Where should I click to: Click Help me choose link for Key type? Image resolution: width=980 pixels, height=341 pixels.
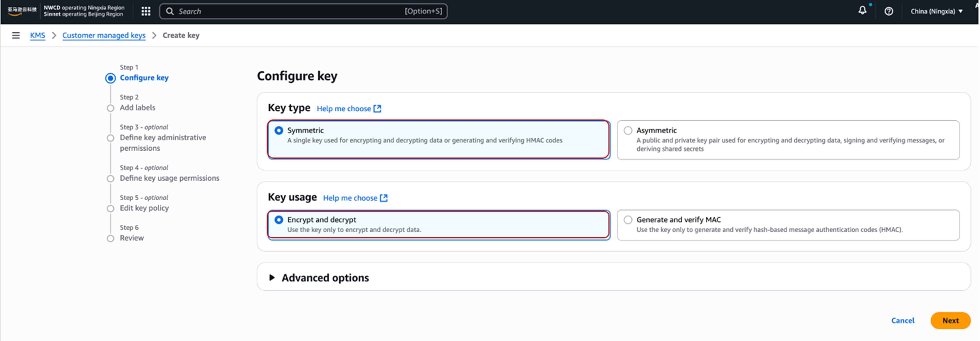343,109
